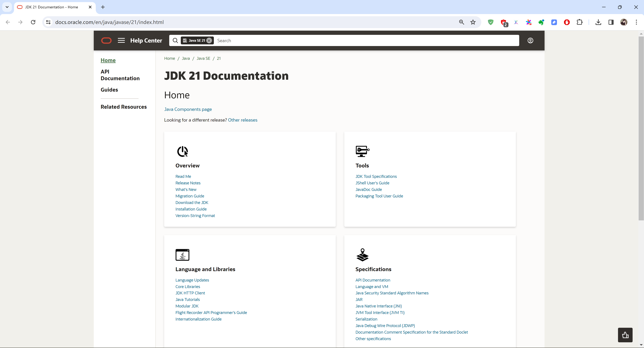Open browser downloads
Image resolution: width=644 pixels, height=348 pixels.
click(598, 22)
